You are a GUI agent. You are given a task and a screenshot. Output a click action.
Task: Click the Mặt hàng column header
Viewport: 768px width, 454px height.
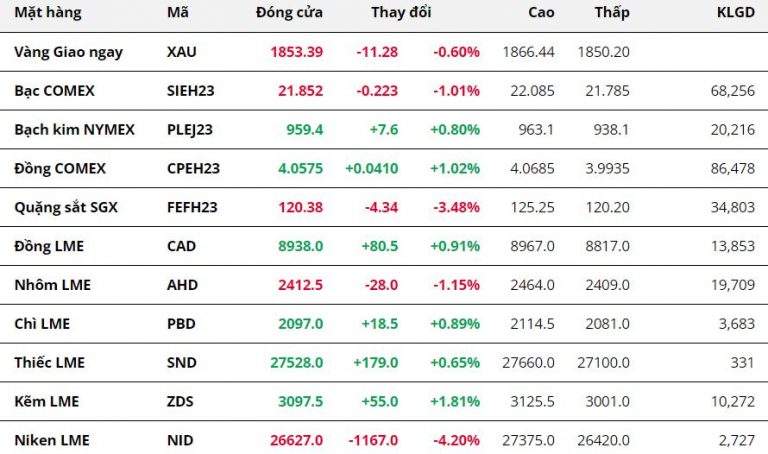[x=48, y=13]
